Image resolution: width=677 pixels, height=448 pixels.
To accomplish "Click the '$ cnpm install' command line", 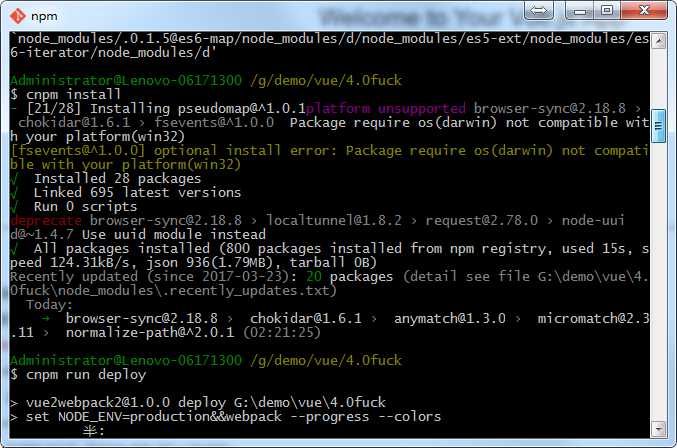I will pyautogui.click(x=65, y=94).
